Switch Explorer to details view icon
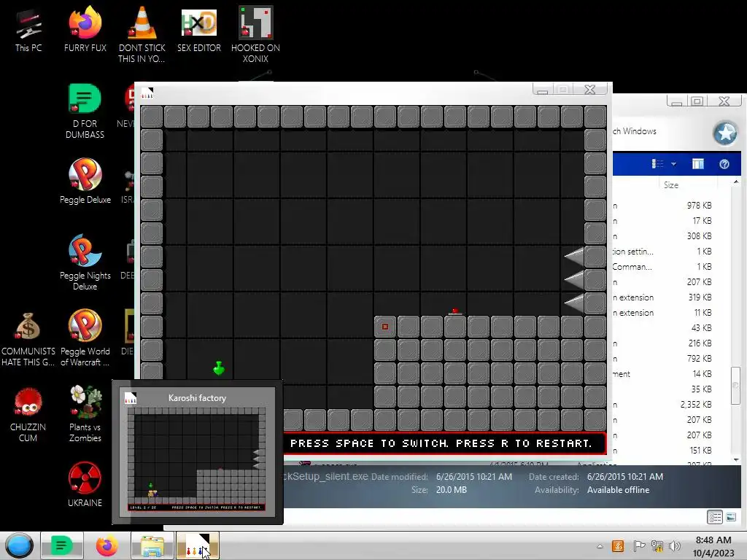Viewport: 747px width, 560px height. [715, 517]
